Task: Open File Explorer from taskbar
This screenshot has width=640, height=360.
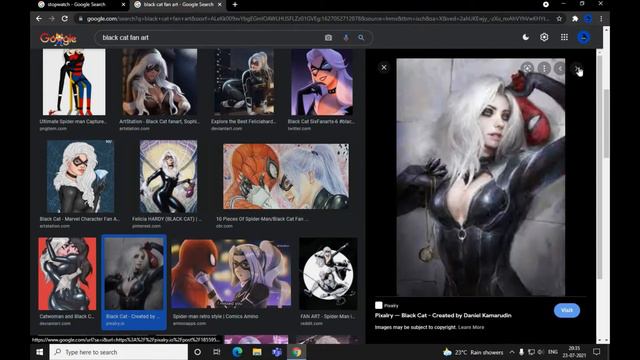Action: click(257, 352)
